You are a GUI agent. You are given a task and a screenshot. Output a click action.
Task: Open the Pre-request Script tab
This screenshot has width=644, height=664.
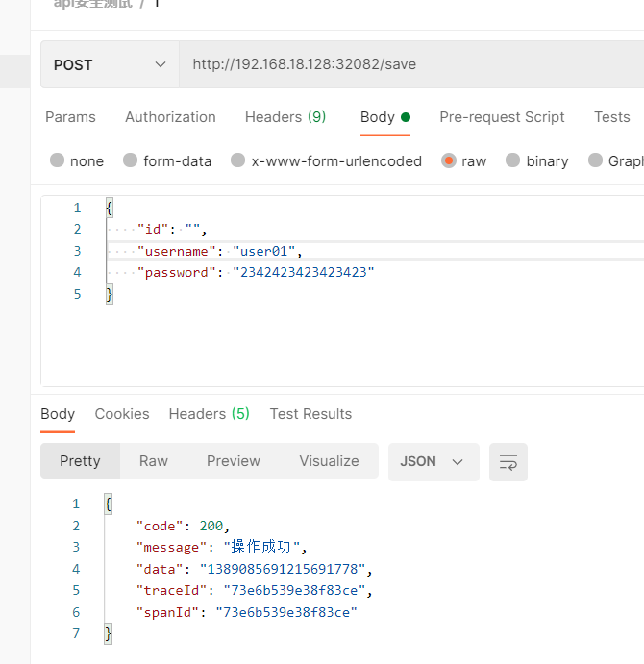coord(502,117)
